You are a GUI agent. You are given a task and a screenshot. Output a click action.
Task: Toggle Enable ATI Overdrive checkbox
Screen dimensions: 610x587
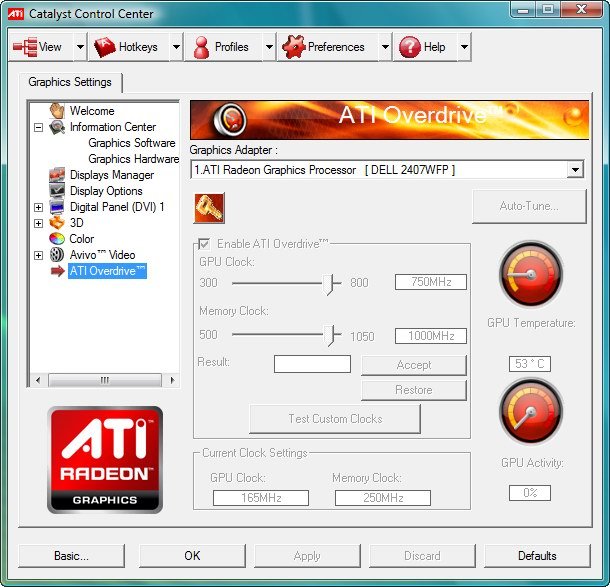pos(204,244)
